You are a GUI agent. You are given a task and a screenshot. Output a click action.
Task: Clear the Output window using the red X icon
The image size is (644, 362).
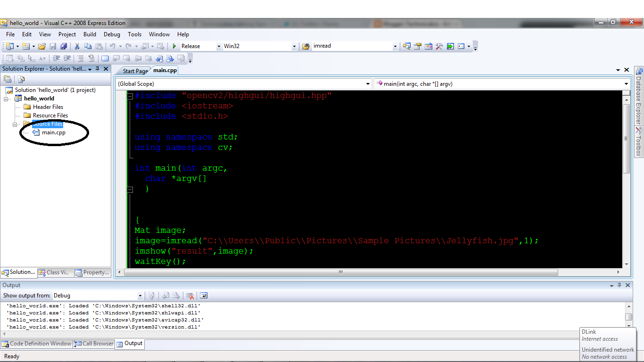pyautogui.click(x=191, y=296)
